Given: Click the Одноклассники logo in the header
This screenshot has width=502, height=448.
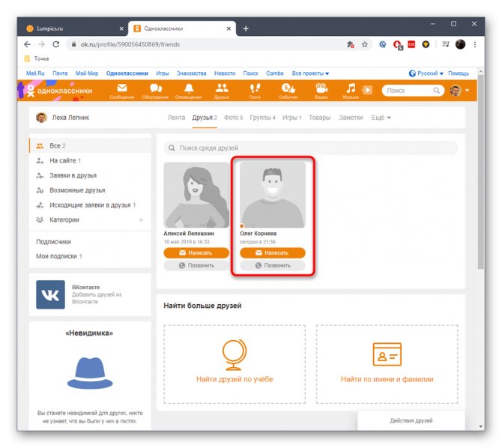Looking at the screenshot, I should tap(59, 91).
